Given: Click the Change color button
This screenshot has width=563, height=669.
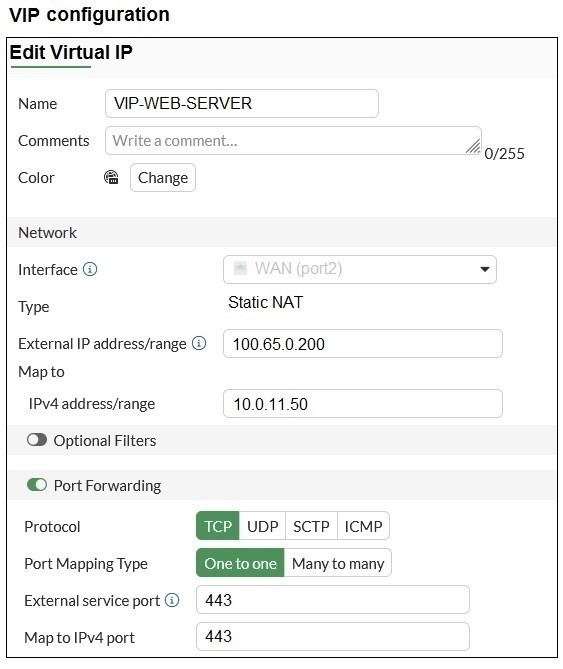Looking at the screenshot, I should click(x=163, y=177).
